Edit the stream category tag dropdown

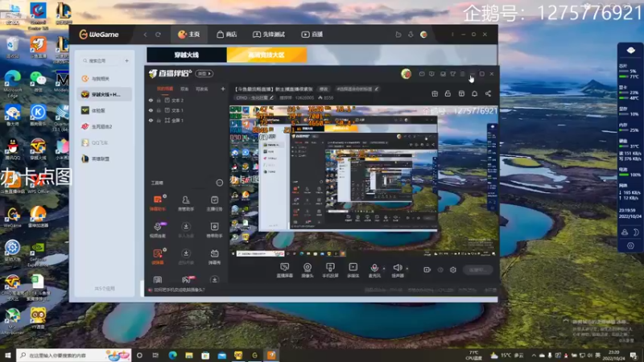pyautogui.click(x=254, y=97)
